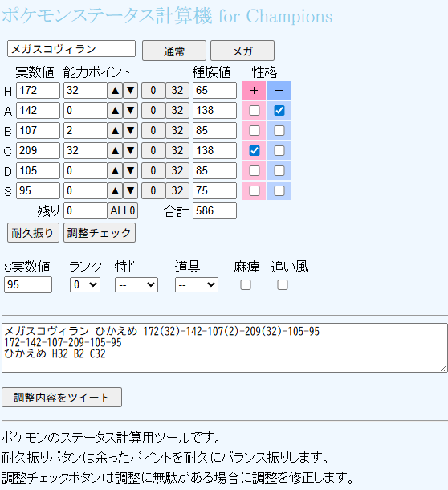
Task: Click 調整内容をツイート button
Action: tap(62, 398)
